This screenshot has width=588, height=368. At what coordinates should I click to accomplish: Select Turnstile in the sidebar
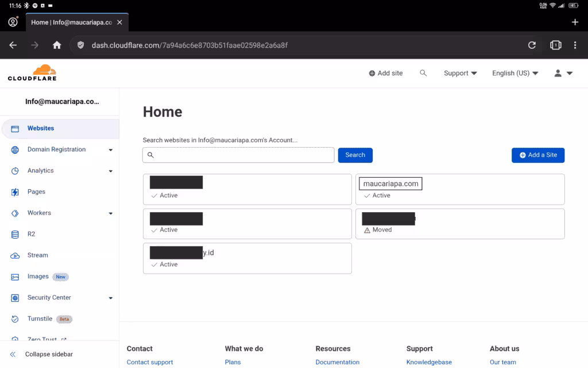coord(40,319)
